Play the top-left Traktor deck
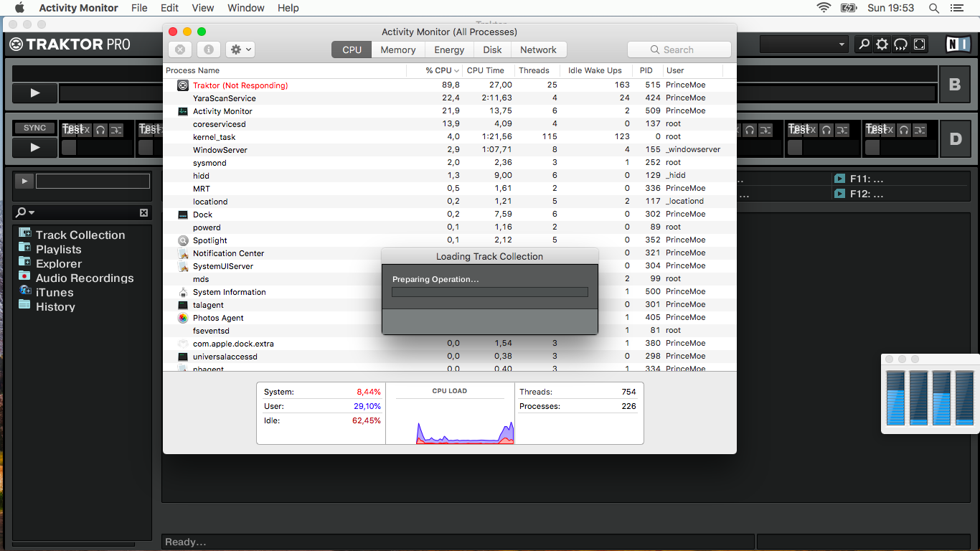 [x=34, y=93]
